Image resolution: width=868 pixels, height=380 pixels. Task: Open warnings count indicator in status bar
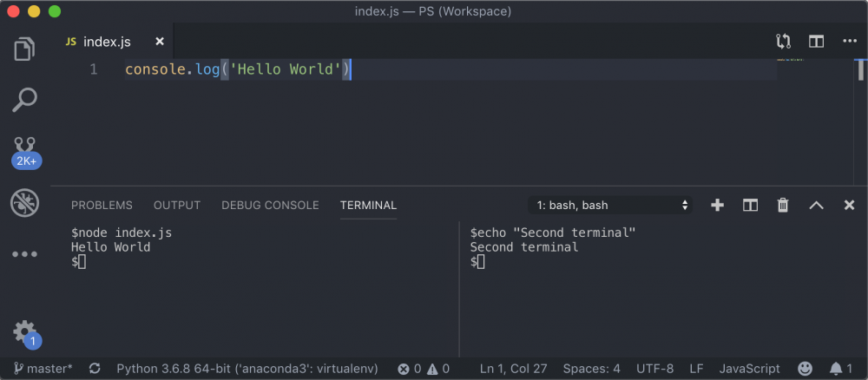pos(437,369)
